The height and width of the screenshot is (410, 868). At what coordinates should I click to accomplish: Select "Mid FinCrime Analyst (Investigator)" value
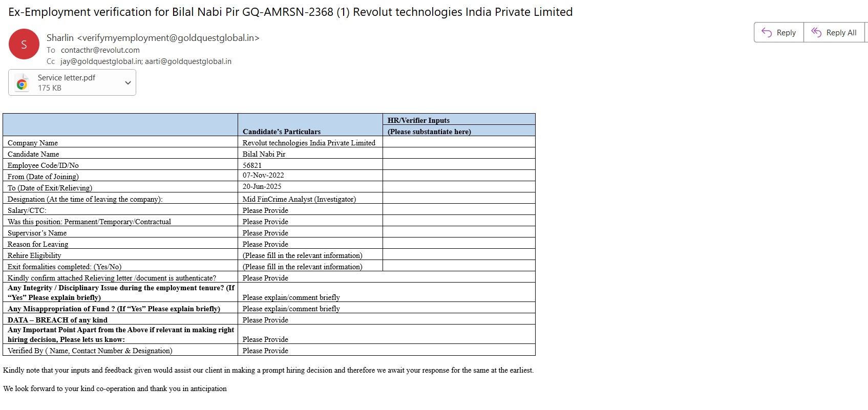(299, 199)
